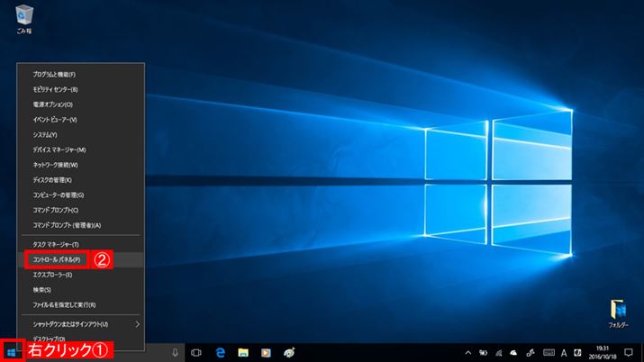Open the Action Center notification icon
Image resolution: width=644 pixels, height=362 pixels.
click(x=630, y=352)
